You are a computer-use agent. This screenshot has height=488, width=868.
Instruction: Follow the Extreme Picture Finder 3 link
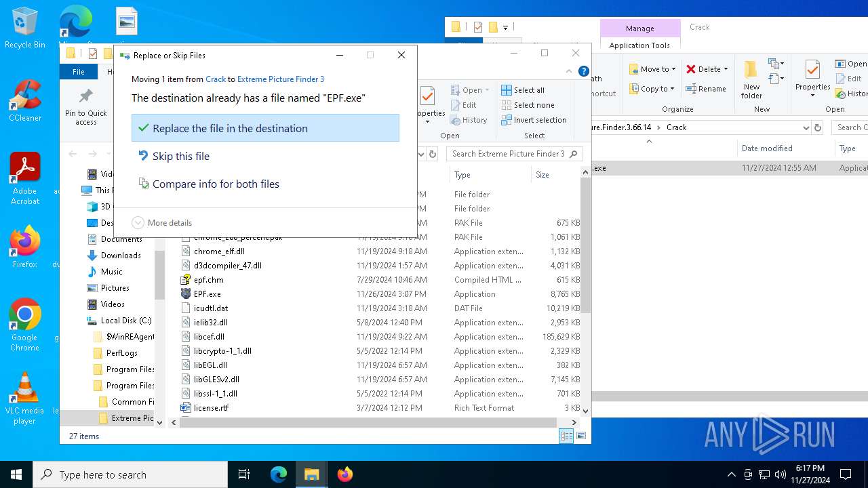coord(281,79)
